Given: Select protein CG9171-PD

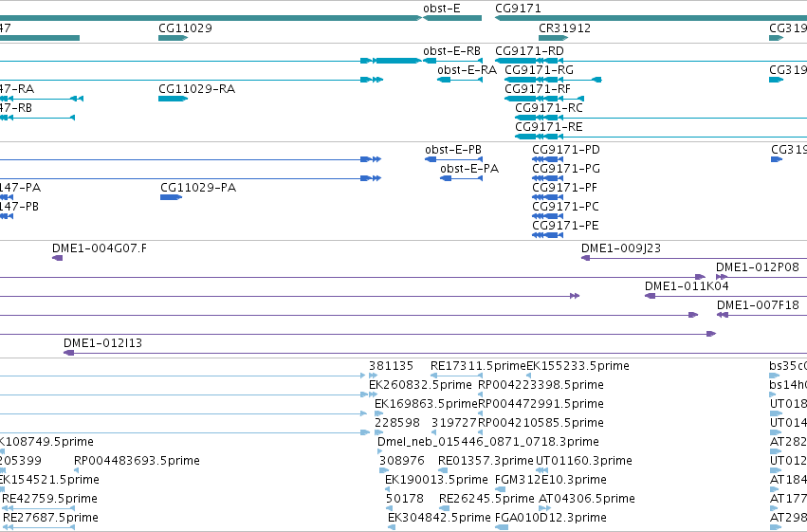Looking at the screenshot, I should (547, 159).
